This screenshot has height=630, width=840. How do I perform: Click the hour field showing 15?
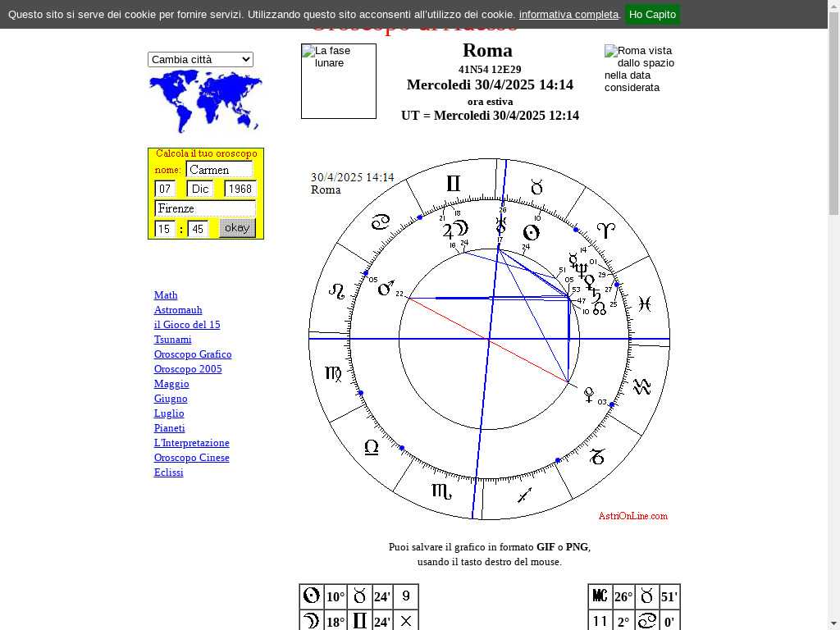tap(165, 229)
